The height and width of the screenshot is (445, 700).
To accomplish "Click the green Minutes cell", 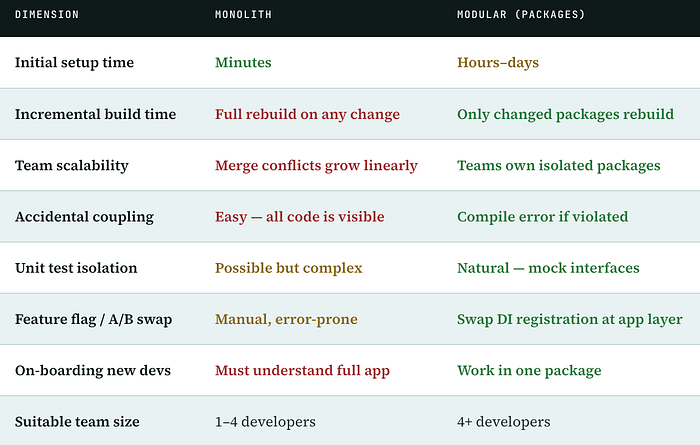I will click(x=243, y=62).
